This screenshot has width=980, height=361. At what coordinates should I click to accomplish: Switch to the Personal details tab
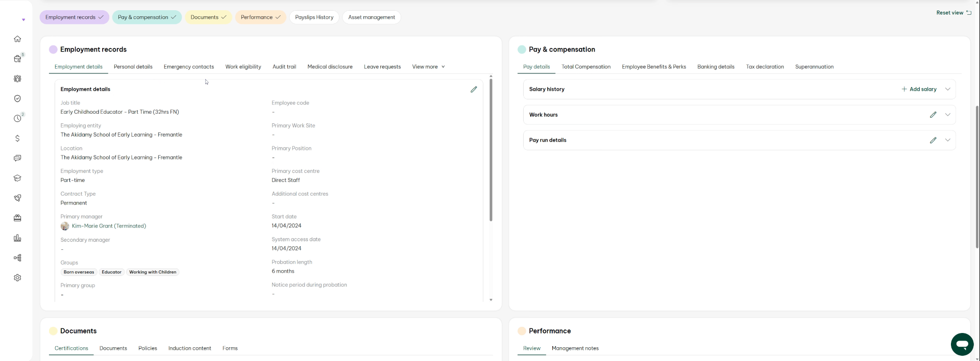click(x=133, y=67)
